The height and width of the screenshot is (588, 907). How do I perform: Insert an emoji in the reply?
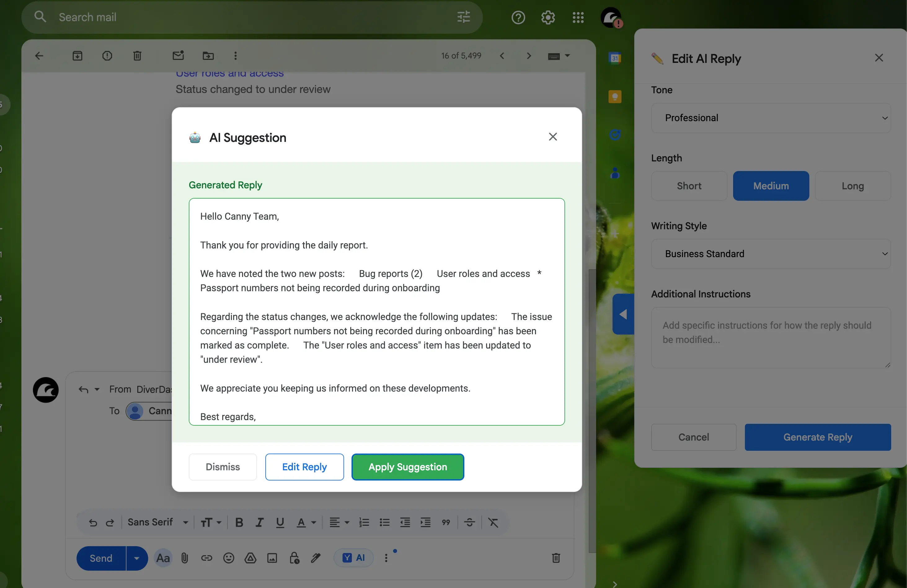coord(228,558)
